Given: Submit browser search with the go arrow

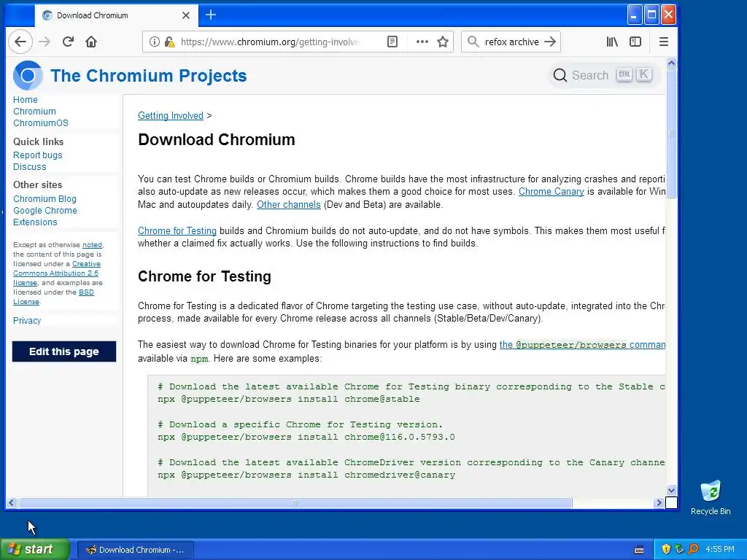Looking at the screenshot, I should (x=550, y=42).
